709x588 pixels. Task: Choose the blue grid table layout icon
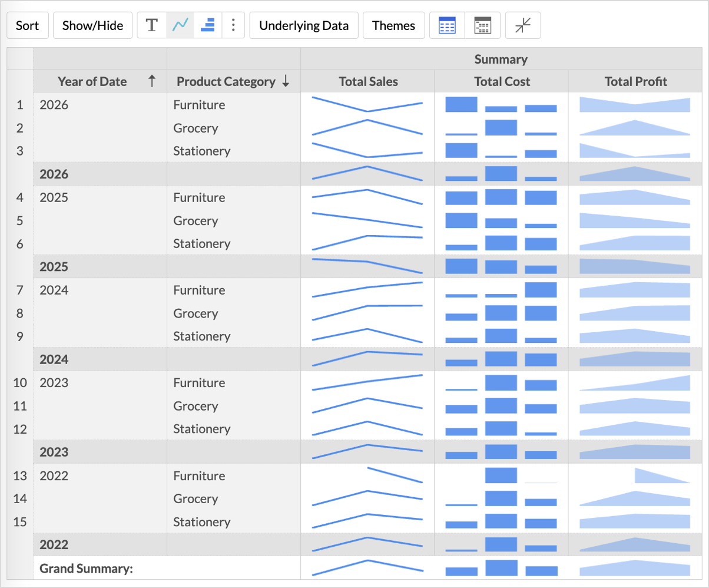point(447,25)
